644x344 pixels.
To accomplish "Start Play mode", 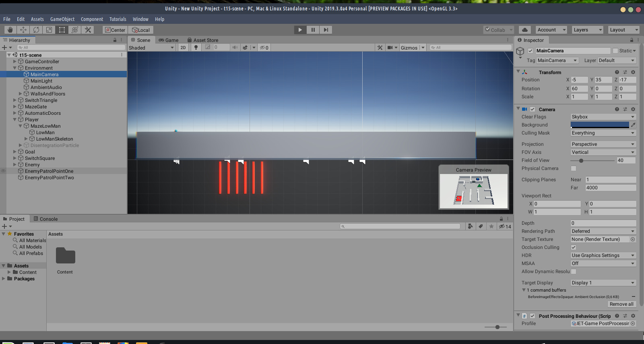I will (x=300, y=30).
